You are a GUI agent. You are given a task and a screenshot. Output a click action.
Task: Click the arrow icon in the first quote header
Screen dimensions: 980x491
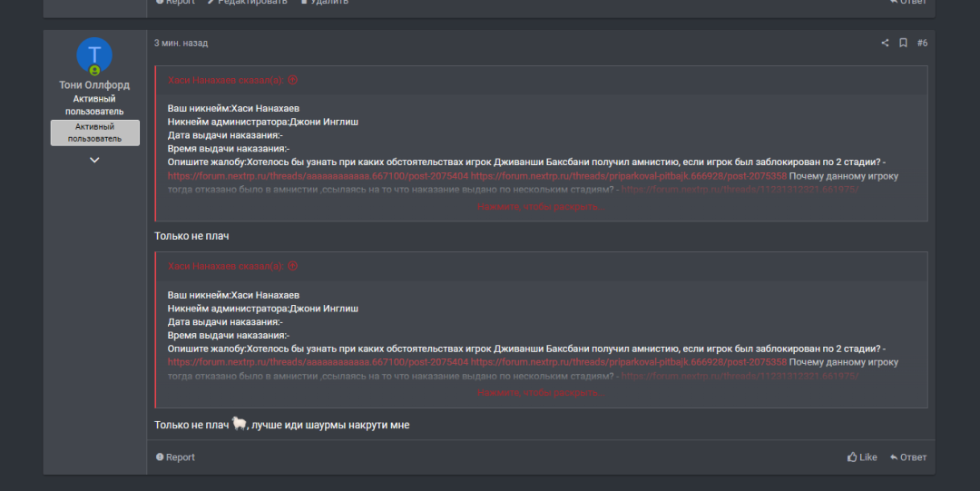coord(293,80)
